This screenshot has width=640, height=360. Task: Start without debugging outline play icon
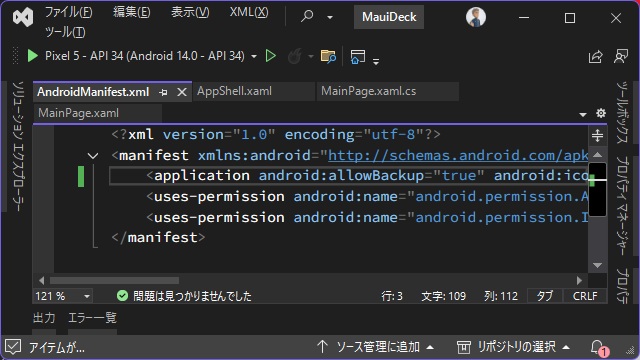pyautogui.click(x=271, y=56)
